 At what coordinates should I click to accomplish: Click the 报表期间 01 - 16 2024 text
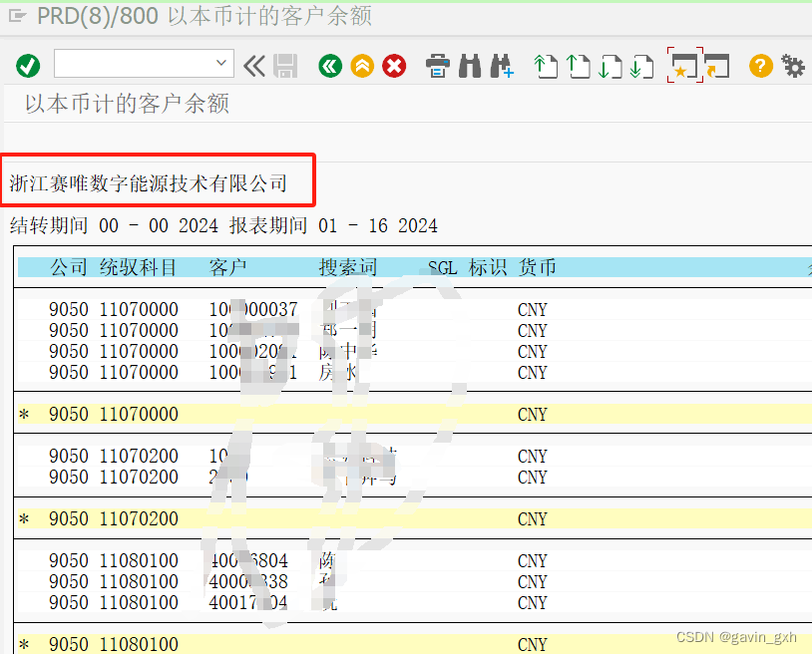333,225
